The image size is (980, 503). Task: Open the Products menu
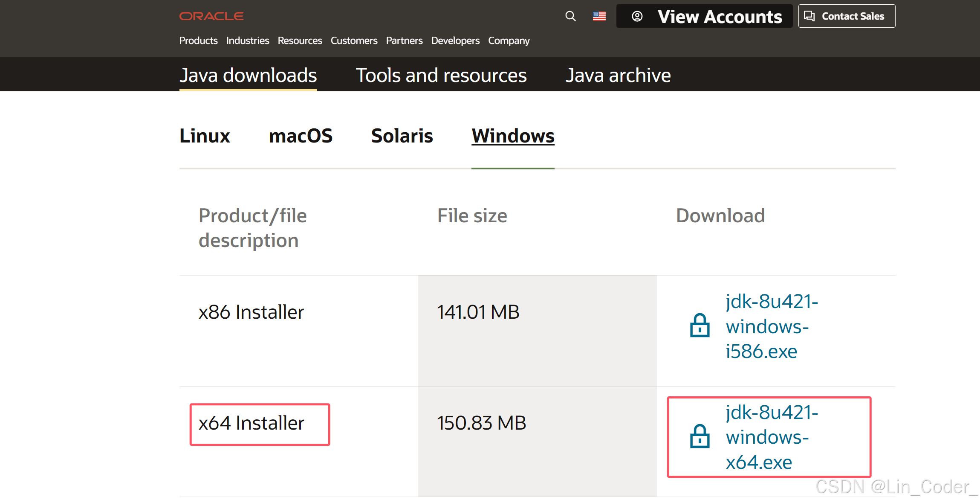coord(198,41)
